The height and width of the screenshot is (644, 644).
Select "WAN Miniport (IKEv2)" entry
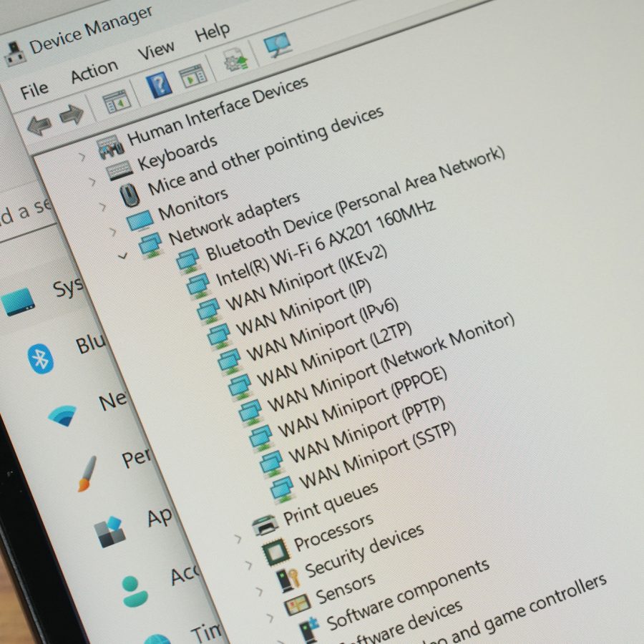(x=306, y=277)
